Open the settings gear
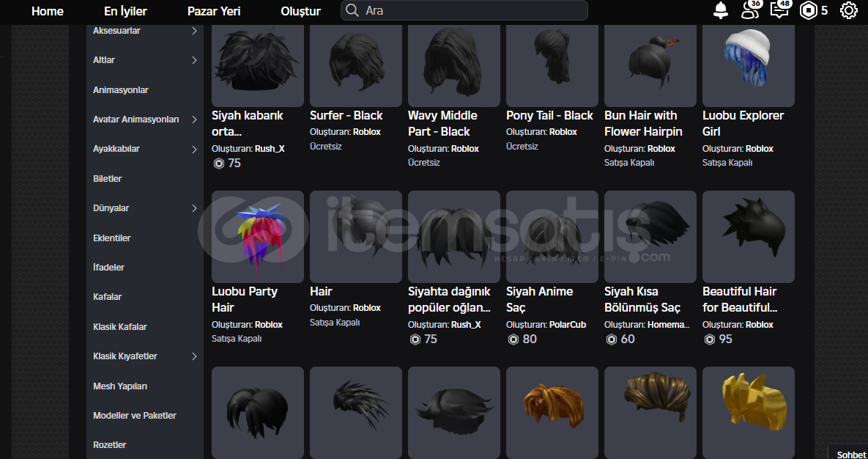Viewport: 868px width, 459px height. 849,10
